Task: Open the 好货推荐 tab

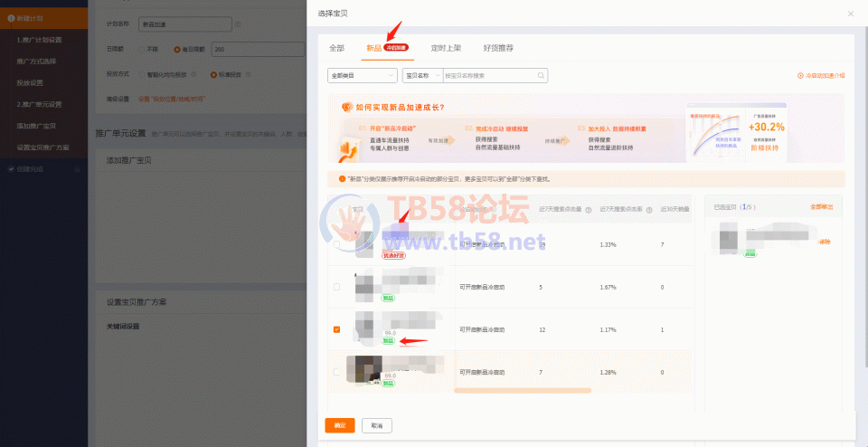Action: [x=499, y=47]
